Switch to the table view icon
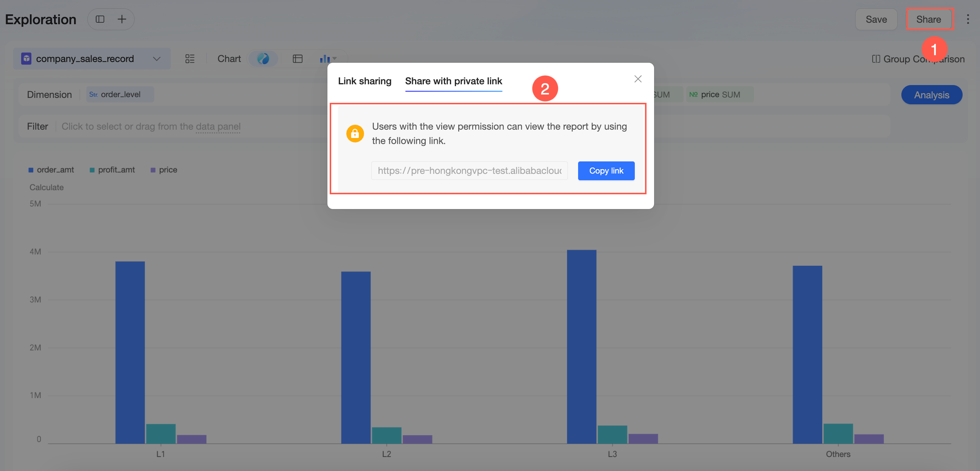 [298, 59]
